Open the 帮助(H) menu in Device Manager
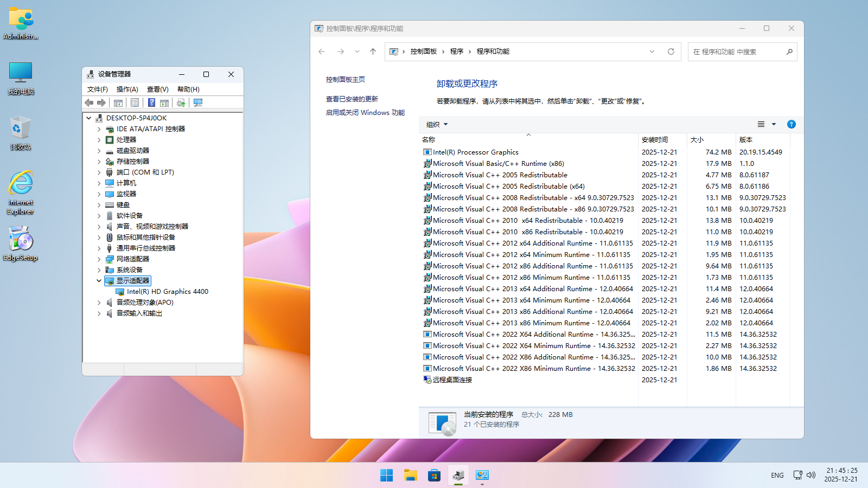Screen dimensions: 868x488 (188, 89)
